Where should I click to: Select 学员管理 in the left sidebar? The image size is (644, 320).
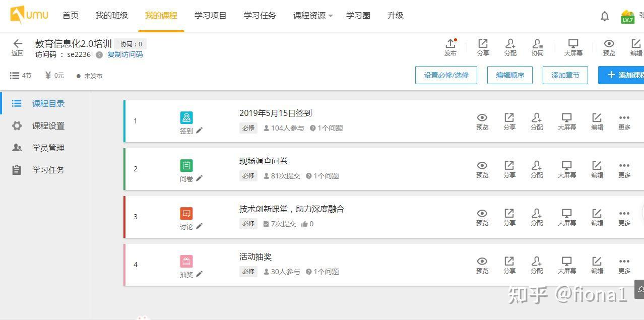tap(48, 148)
